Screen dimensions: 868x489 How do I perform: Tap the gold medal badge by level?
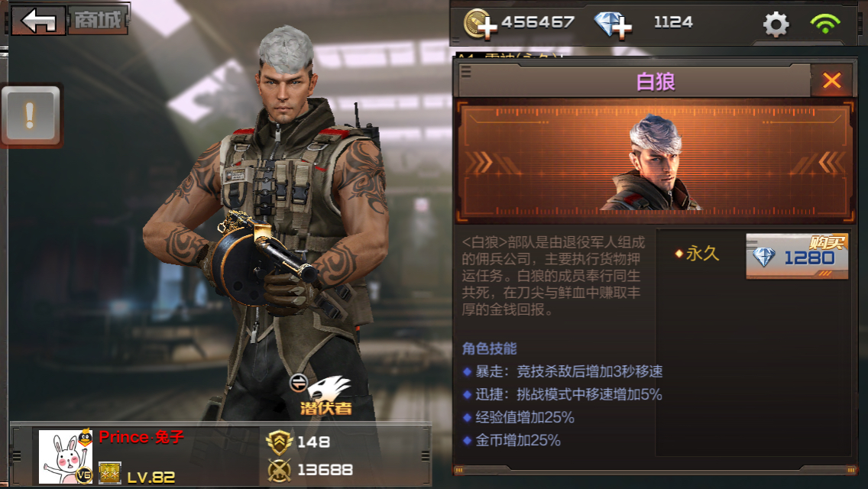point(109,472)
